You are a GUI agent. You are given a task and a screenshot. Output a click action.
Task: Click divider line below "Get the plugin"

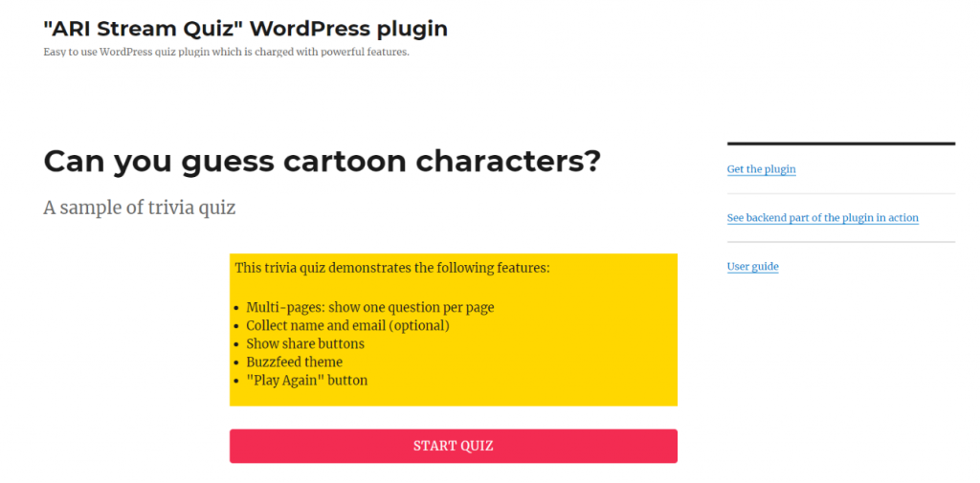coord(841,194)
